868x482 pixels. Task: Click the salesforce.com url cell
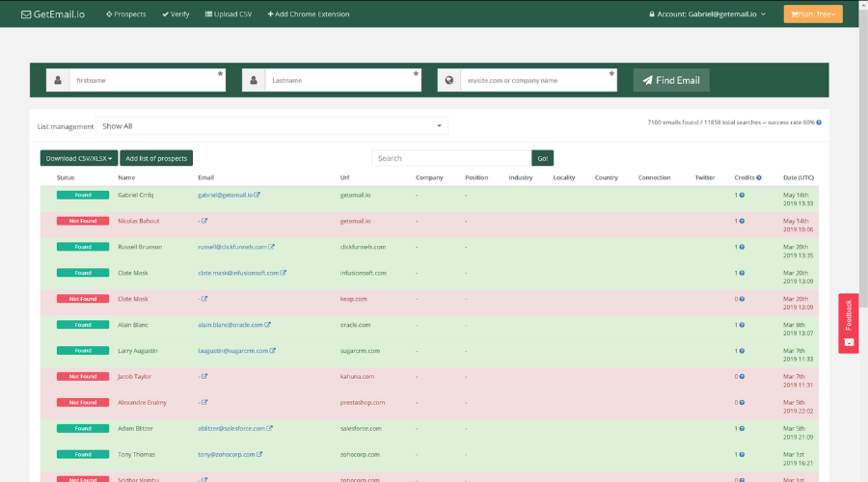tap(361, 428)
